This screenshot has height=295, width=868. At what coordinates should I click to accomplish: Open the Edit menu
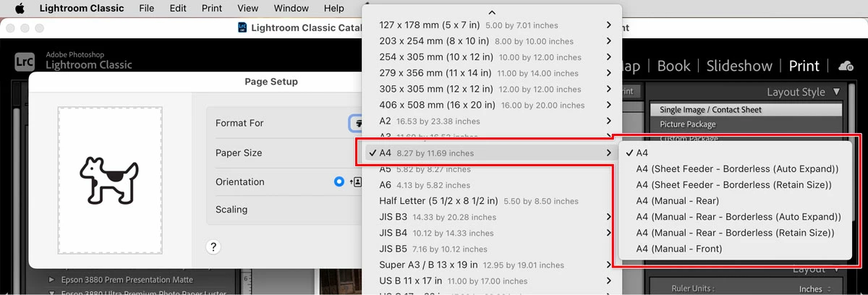178,8
